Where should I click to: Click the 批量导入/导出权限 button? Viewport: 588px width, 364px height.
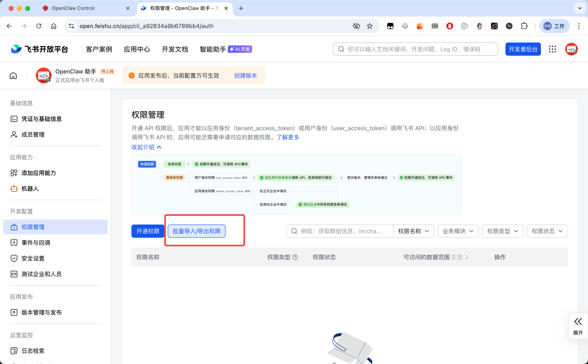point(196,231)
